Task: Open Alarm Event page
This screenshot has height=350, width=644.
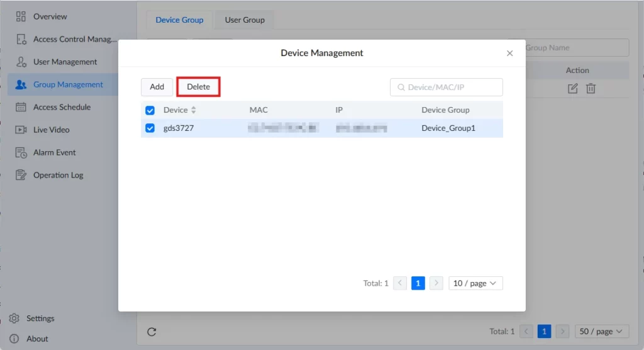Action: [x=54, y=152]
